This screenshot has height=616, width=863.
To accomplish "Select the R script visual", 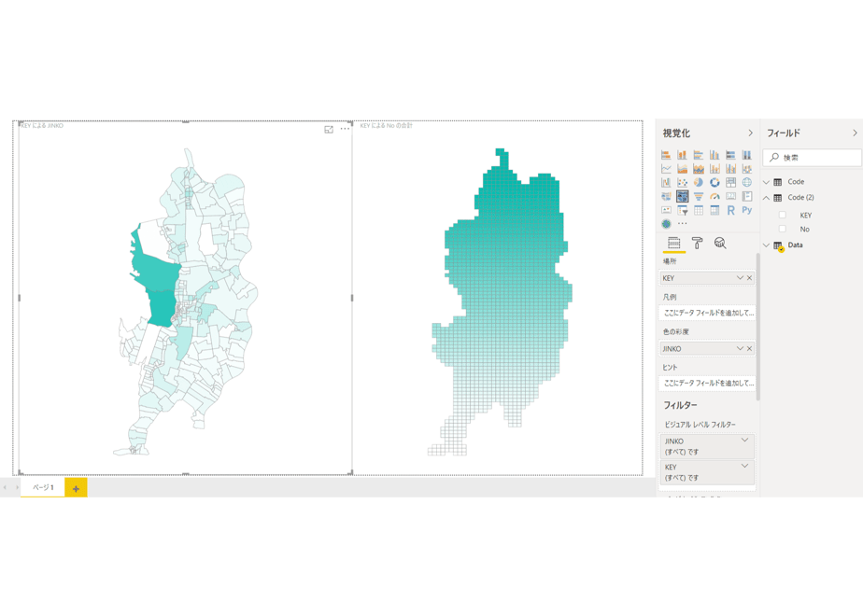I will click(x=731, y=210).
